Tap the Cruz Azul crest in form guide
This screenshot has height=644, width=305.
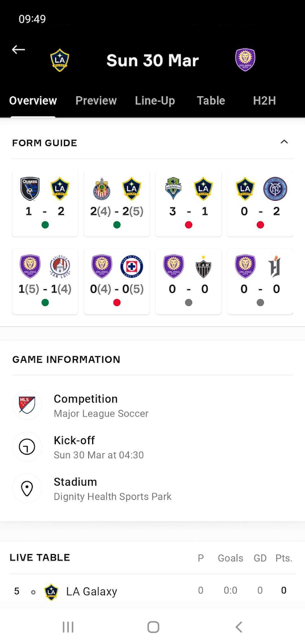tap(131, 267)
